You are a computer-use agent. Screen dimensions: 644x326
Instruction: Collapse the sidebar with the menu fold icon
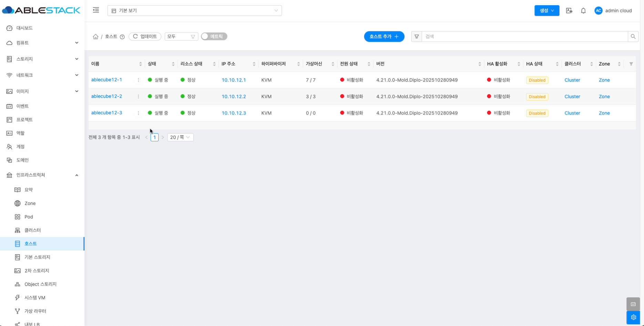pyautogui.click(x=96, y=10)
